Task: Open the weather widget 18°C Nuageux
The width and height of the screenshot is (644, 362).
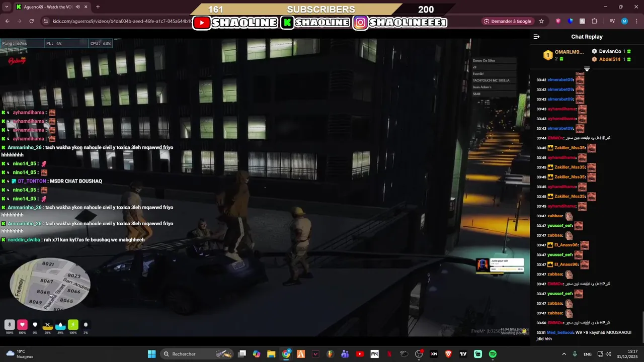Action: [x=20, y=354]
